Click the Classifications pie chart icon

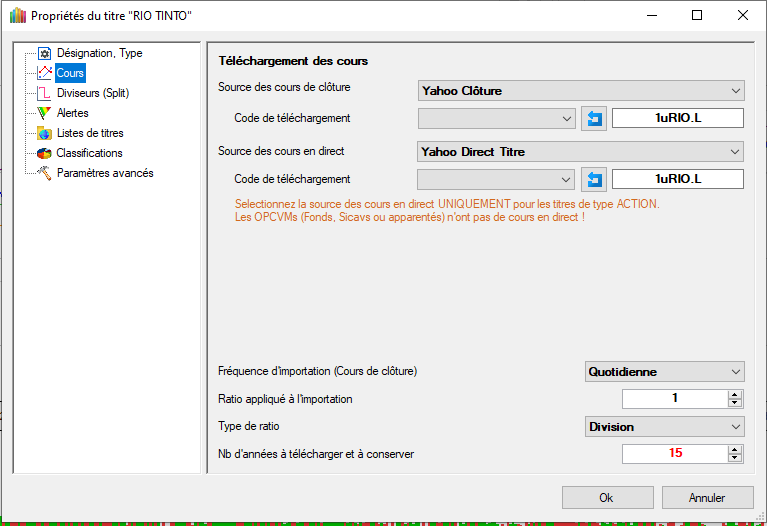(x=44, y=153)
